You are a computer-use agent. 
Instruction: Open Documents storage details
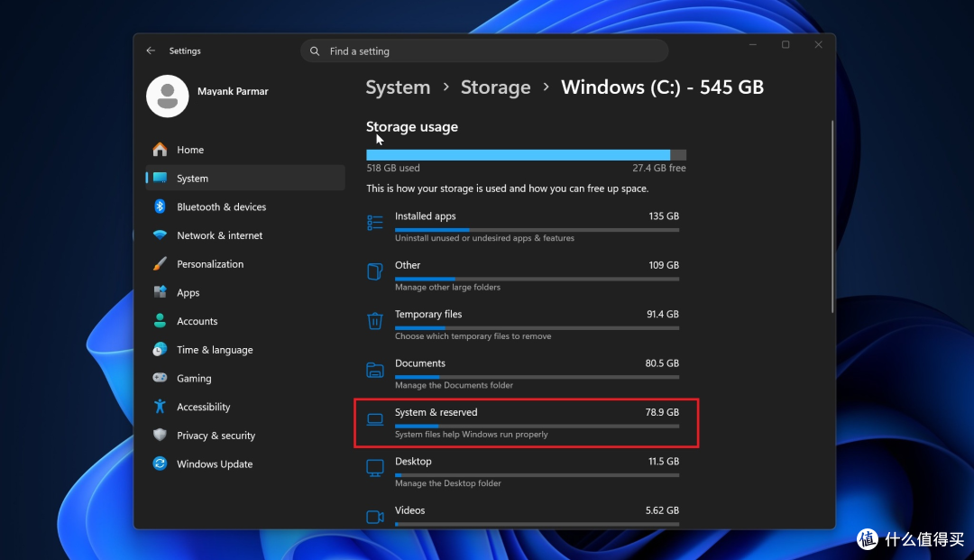pyautogui.click(x=526, y=373)
